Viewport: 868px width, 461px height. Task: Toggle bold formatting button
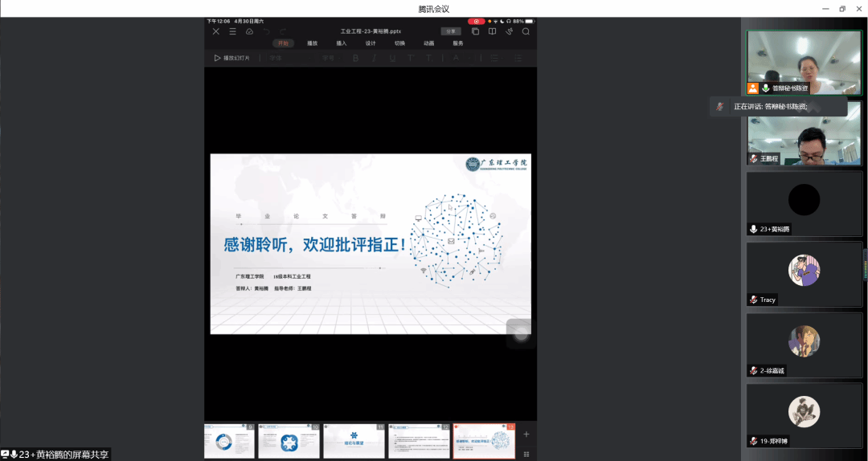[356, 58]
